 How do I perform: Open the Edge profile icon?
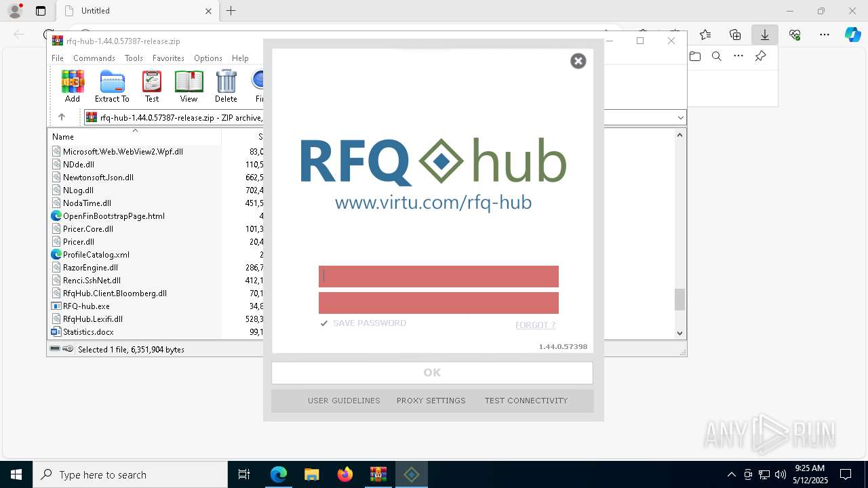pos(15,11)
